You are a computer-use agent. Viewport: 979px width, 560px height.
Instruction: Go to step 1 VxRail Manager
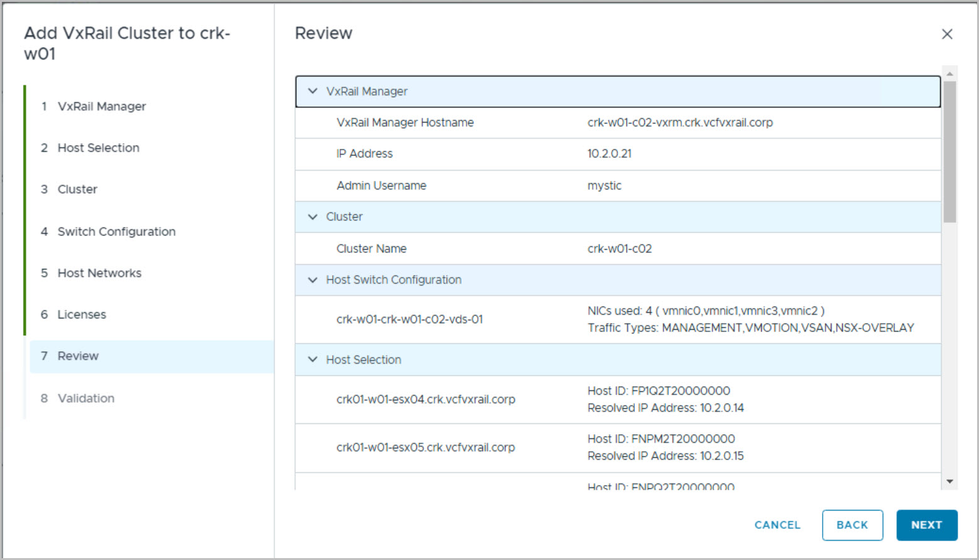click(101, 107)
